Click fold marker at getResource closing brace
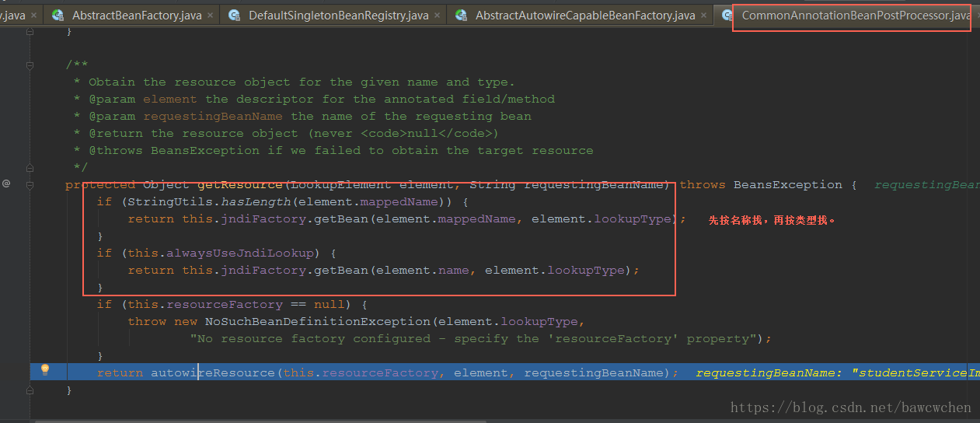The image size is (980, 423). point(30,390)
